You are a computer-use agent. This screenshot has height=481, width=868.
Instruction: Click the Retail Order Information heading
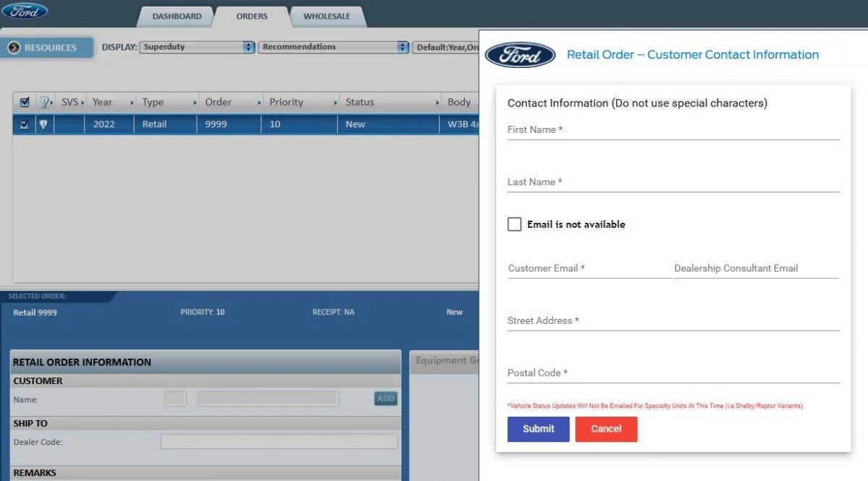point(82,362)
